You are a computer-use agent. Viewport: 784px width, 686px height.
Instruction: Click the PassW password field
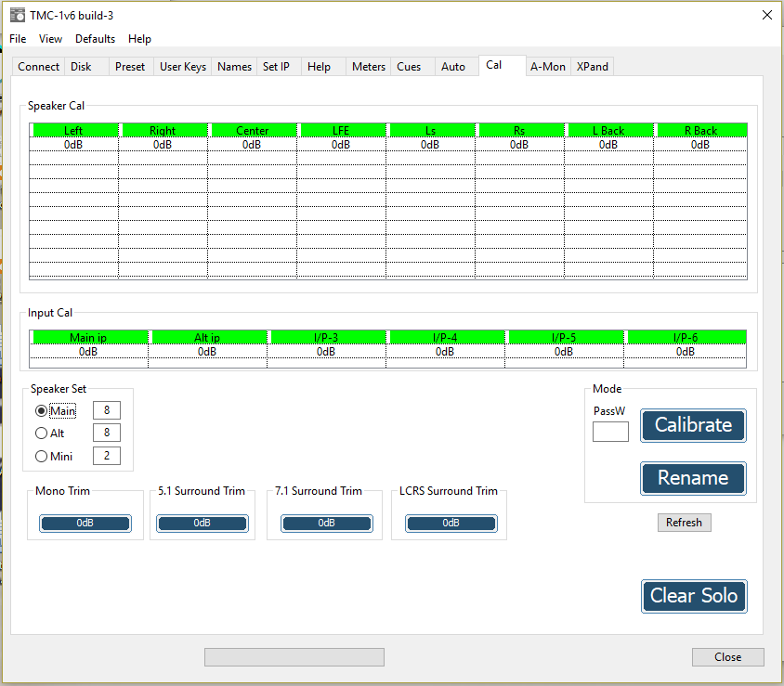[610, 432]
